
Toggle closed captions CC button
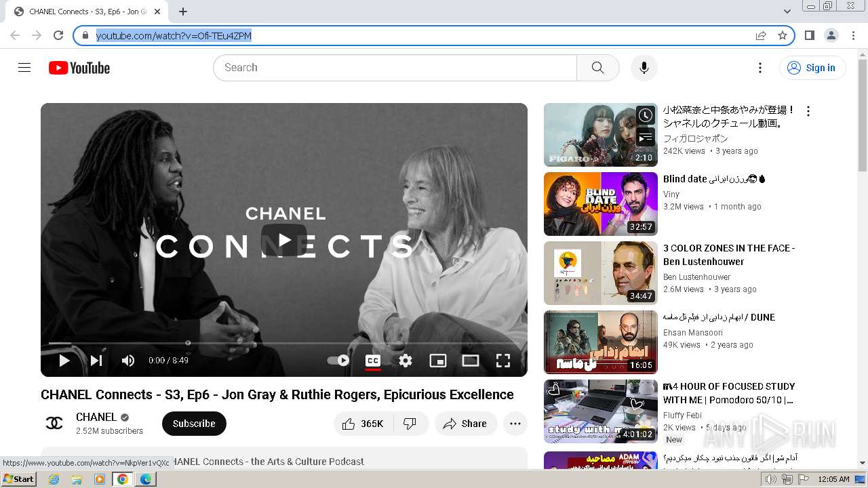[x=372, y=361]
